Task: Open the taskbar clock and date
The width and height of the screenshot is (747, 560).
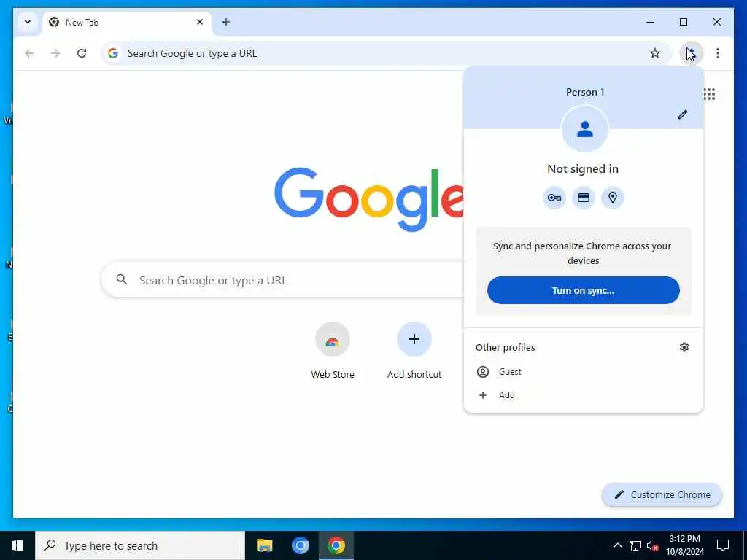Action: 685,545
